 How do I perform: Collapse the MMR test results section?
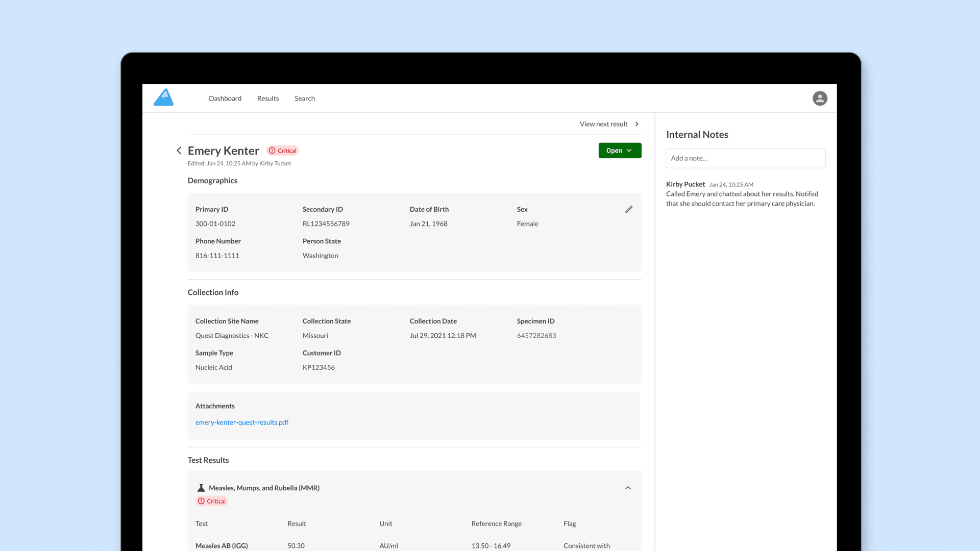coord(628,488)
